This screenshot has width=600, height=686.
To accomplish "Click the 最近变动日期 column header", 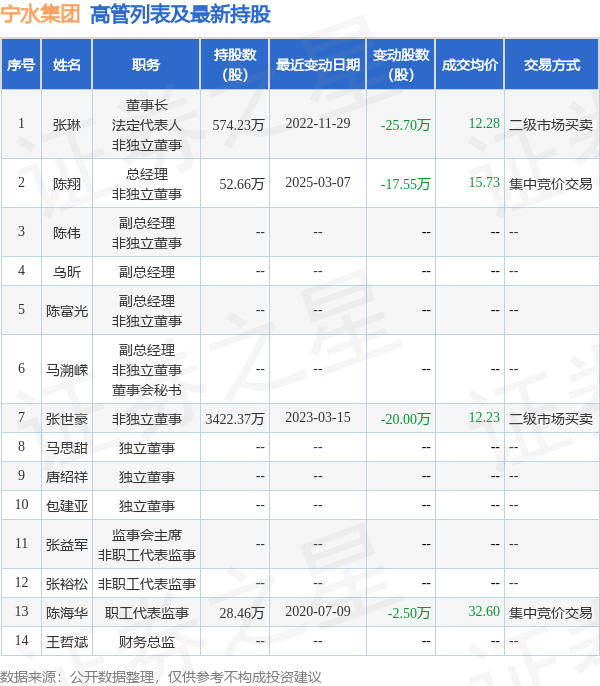I will (x=318, y=64).
